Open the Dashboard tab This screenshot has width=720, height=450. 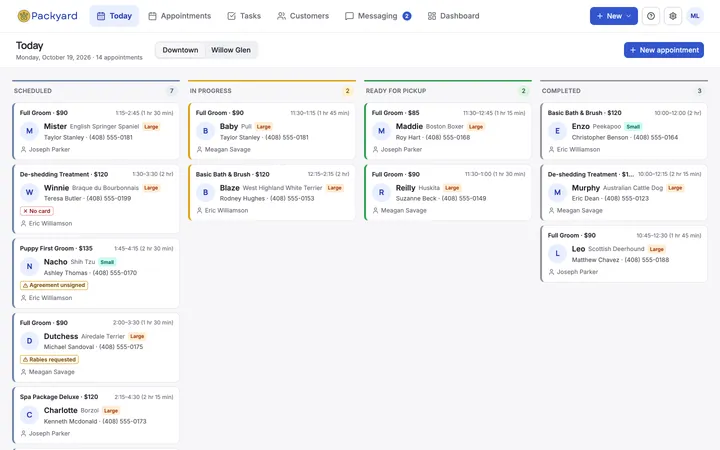pos(453,16)
